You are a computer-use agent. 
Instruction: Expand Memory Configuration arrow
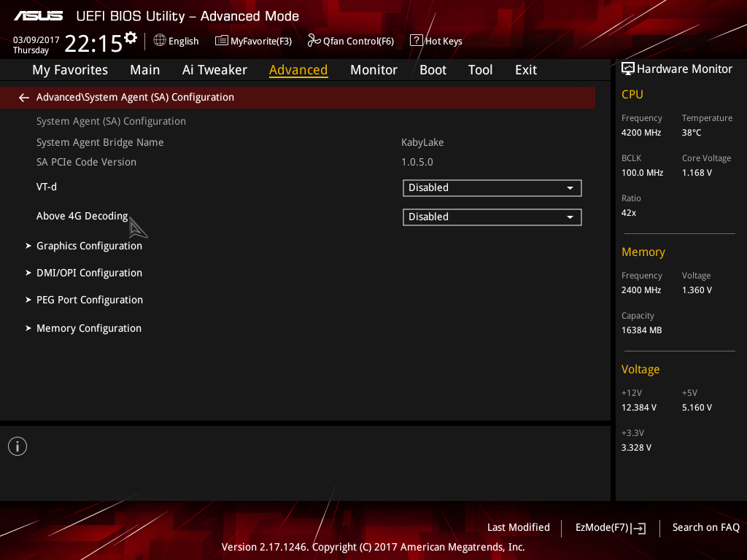pyautogui.click(x=28, y=328)
